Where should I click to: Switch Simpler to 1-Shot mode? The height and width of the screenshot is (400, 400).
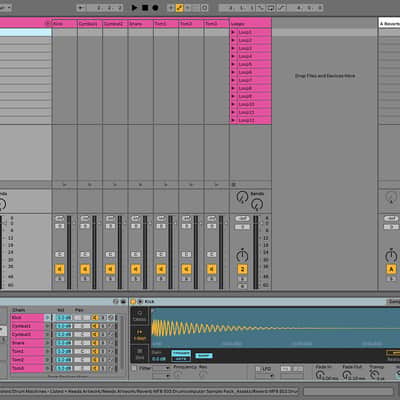(140, 334)
